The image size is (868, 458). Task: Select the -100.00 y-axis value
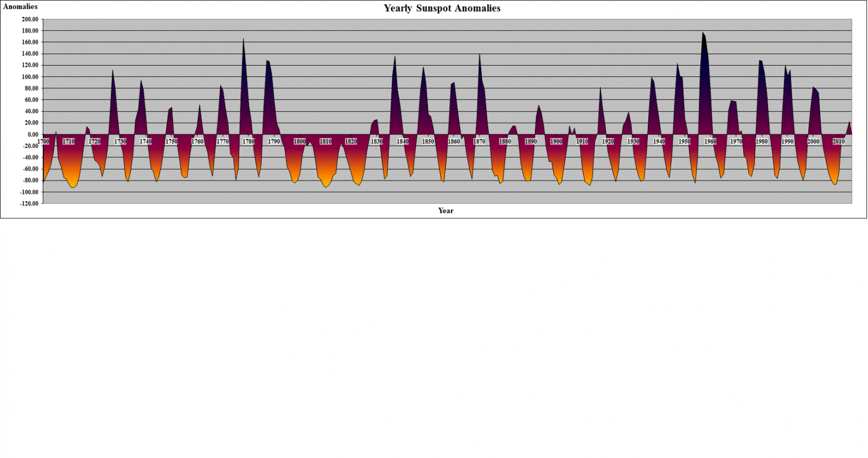pyautogui.click(x=29, y=192)
